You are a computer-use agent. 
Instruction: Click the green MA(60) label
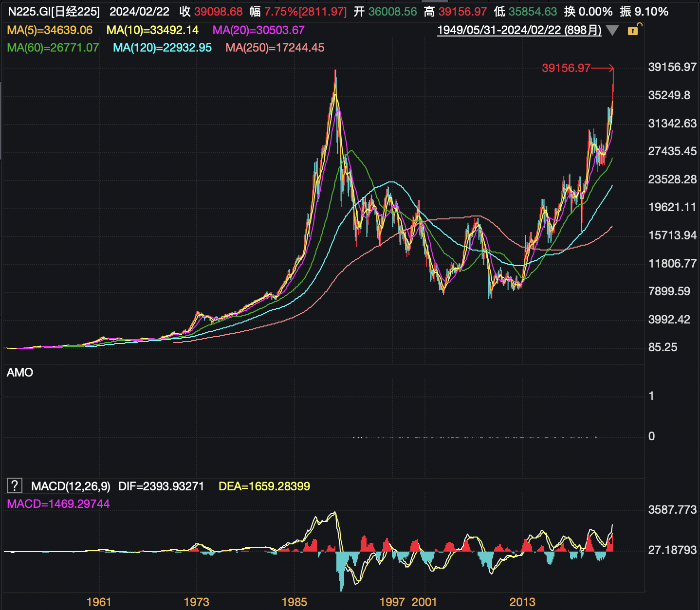point(53,48)
